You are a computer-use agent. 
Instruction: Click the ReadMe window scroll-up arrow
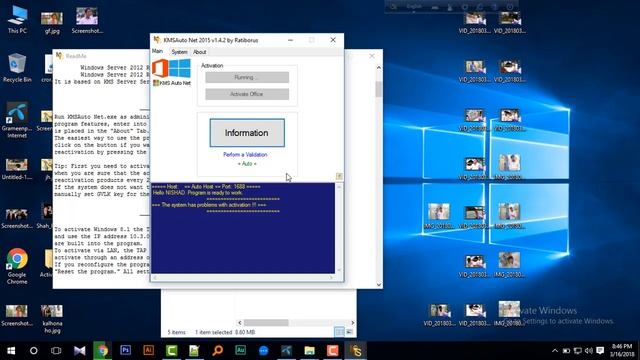coord(379,67)
